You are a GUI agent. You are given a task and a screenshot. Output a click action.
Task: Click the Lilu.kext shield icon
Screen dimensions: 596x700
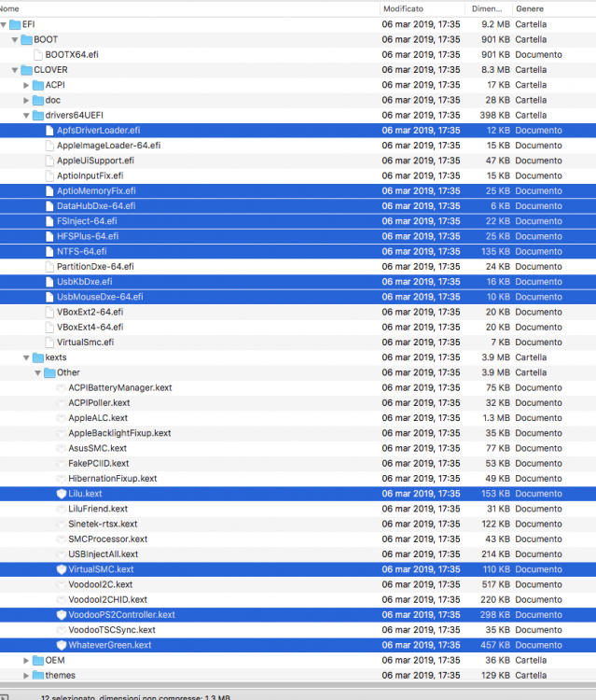[62, 494]
